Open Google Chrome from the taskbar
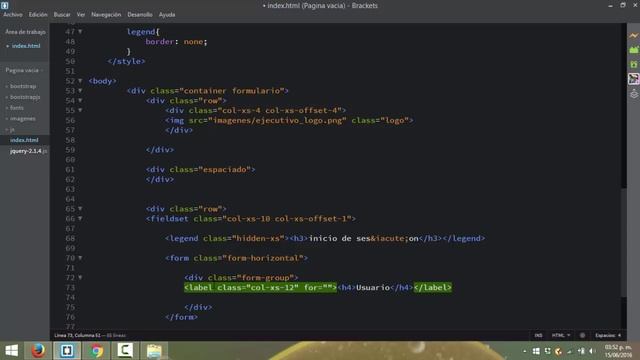 [96, 351]
